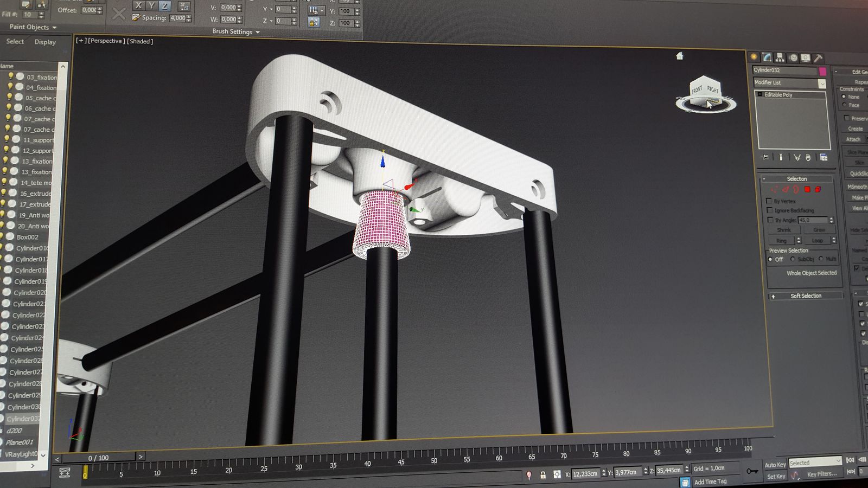Screen dimensions: 868x488
Task: Select the X axis button
Action: [138, 5]
